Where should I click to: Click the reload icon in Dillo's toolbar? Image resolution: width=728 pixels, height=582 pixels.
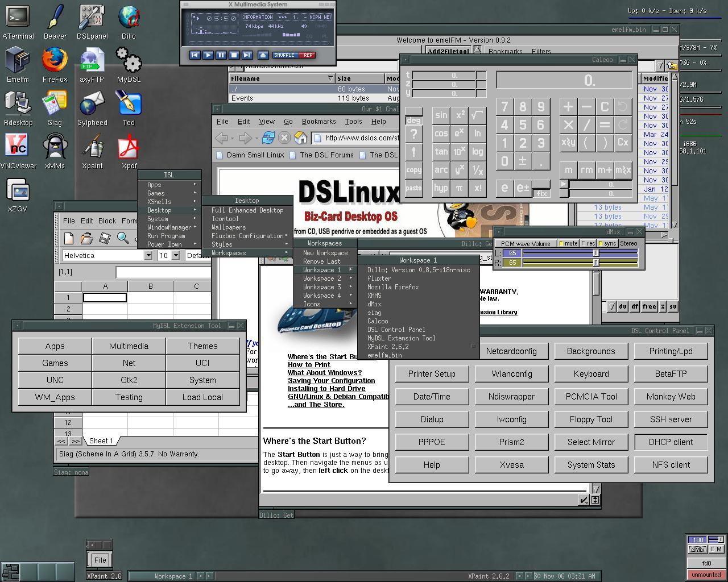[x=267, y=138]
